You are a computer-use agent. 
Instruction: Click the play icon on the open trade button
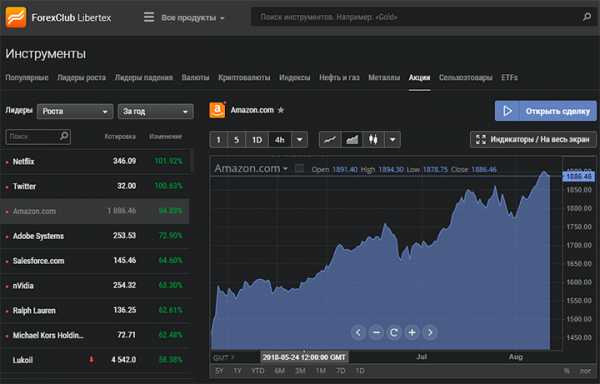[x=507, y=111]
